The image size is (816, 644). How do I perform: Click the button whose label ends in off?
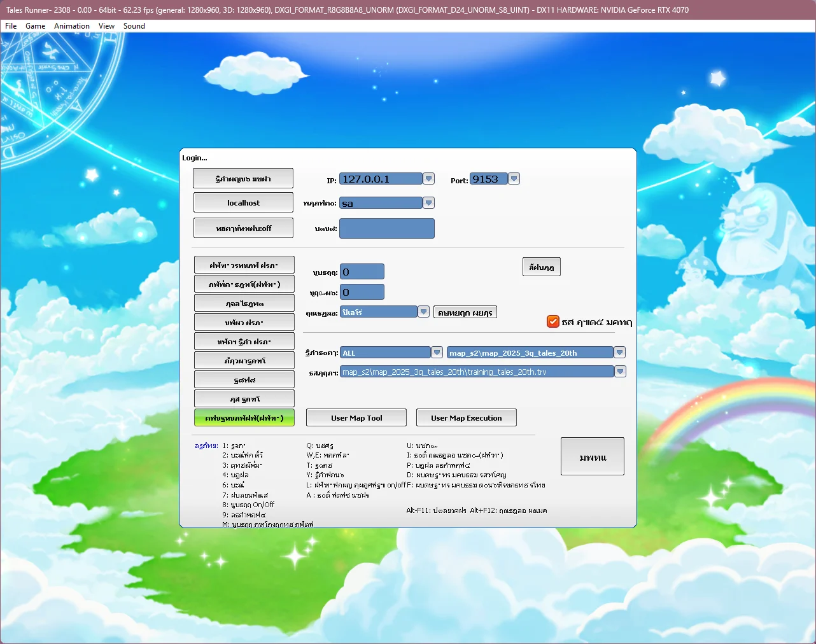click(243, 228)
